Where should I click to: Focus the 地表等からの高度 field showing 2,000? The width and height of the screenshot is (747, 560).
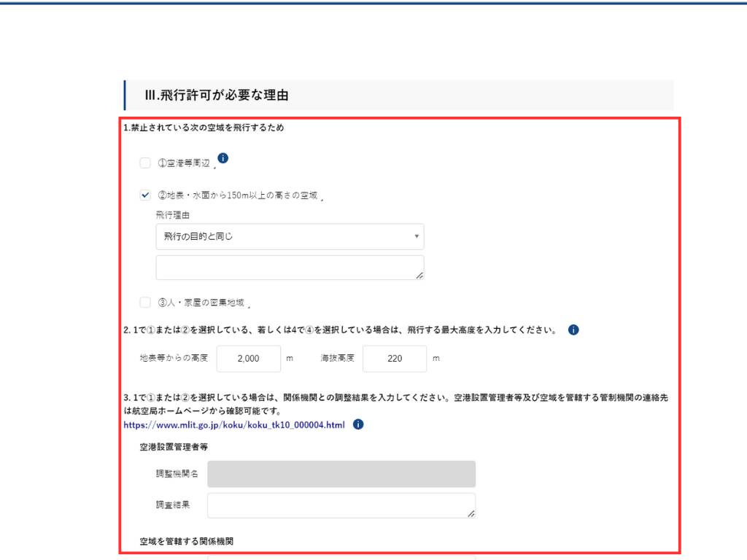pos(248,359)
